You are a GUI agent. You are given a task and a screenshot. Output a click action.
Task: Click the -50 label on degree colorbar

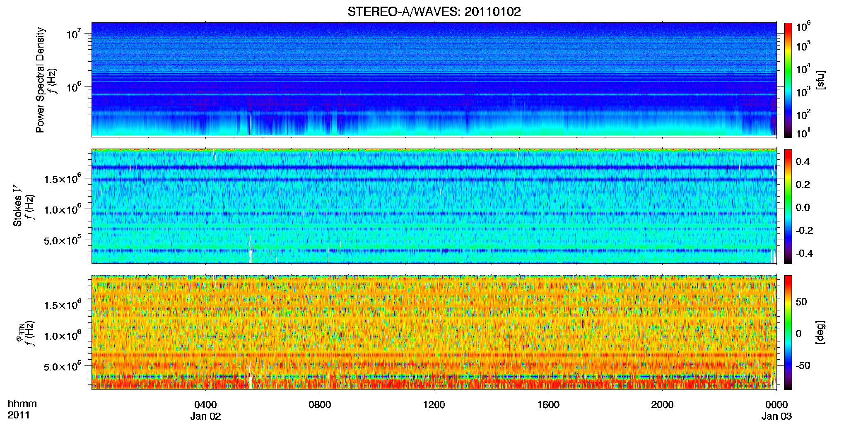pyautogui.click(x=803, y=365)
